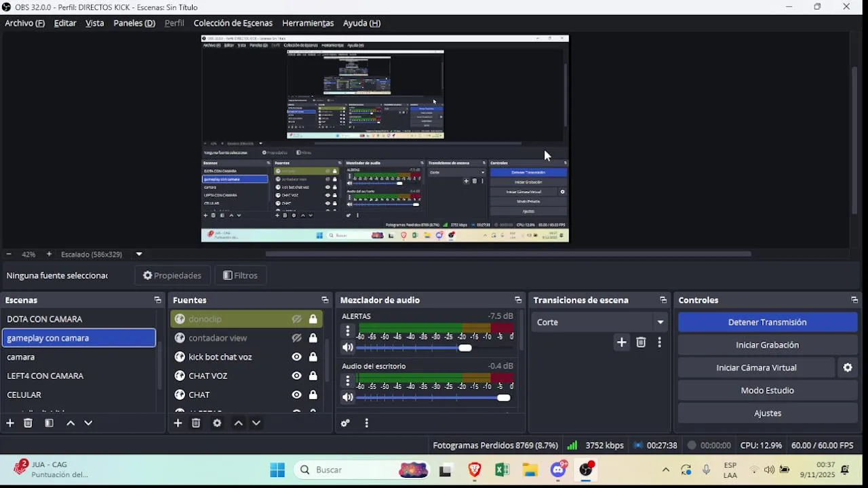Open the Editar menu
The width and height of the screenshot is (868, 488).
coord(65,23)
